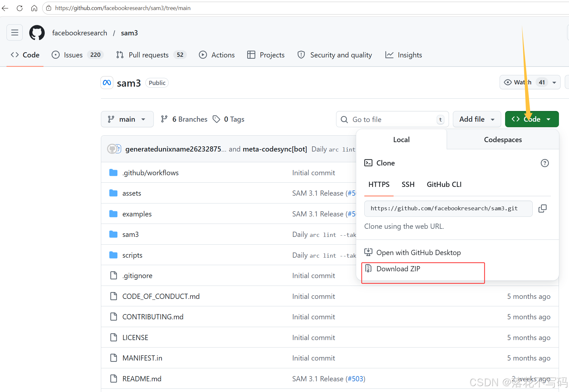Expand the Add file dropdown

tap(477, 119)
